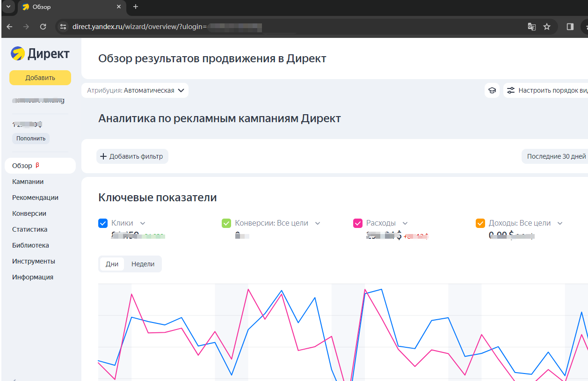Image resolution: width=588 pixels, height=381 pixels.
Task: Open the Доходы: Все цели dropdown arrow
Action: click(560, 223)
